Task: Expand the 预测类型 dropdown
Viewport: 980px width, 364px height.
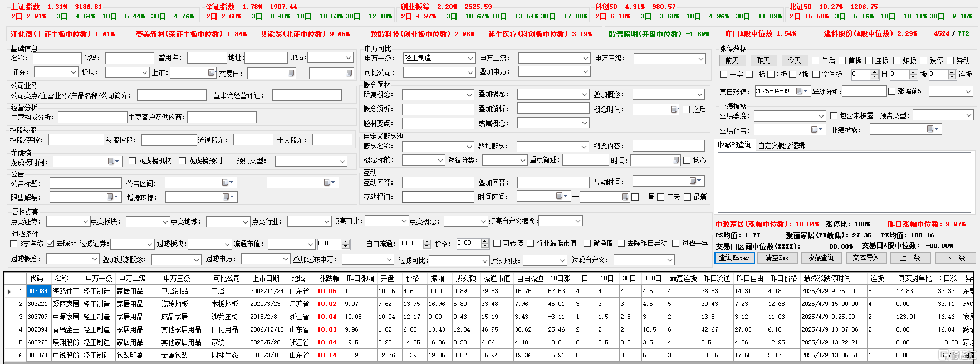Action: [x=342, y=161]
